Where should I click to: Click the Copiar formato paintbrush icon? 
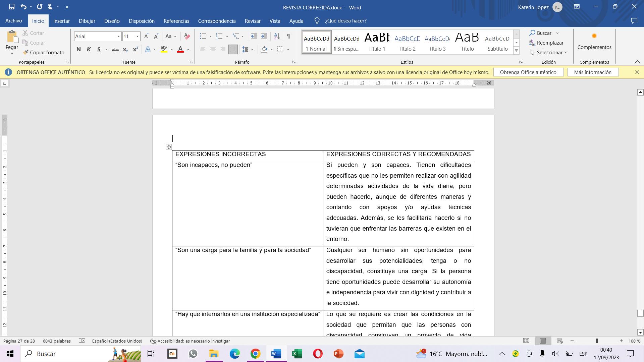26,52
